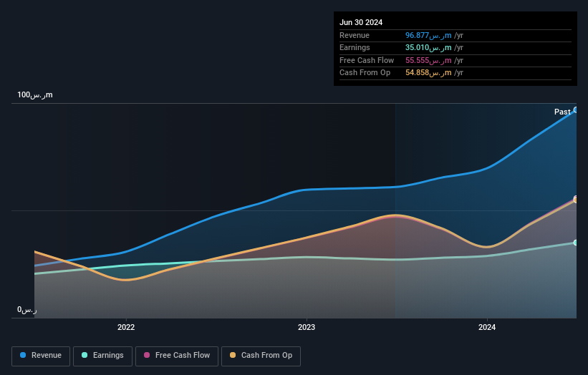Click the Revenue line endpoint marker
This screenshot has height=375, width=588.
click(576, 109)
